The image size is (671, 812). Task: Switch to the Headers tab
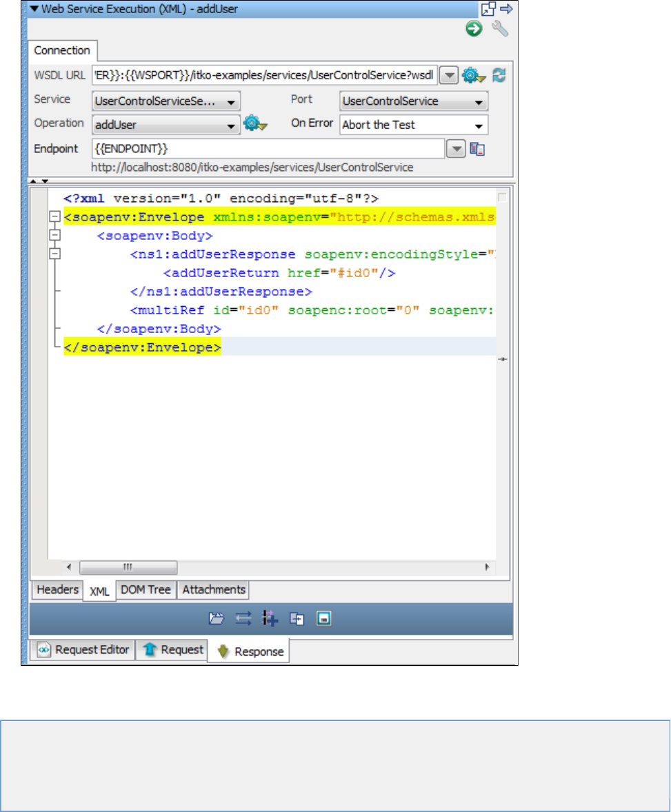coord(57,590)
